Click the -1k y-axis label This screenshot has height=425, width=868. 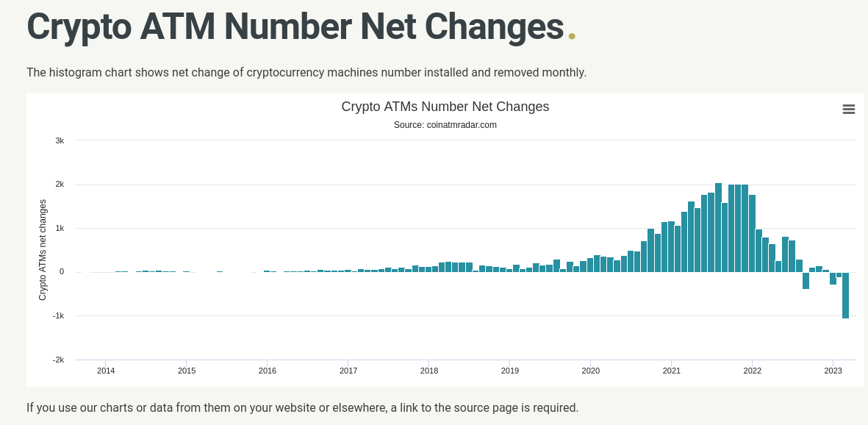coord(57,315)
